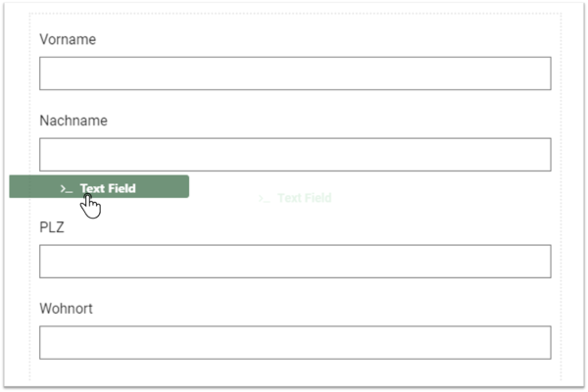Activate the Wohnort text box
The image size is (588, 392).
pyautogui.click(x=295, y=342)
